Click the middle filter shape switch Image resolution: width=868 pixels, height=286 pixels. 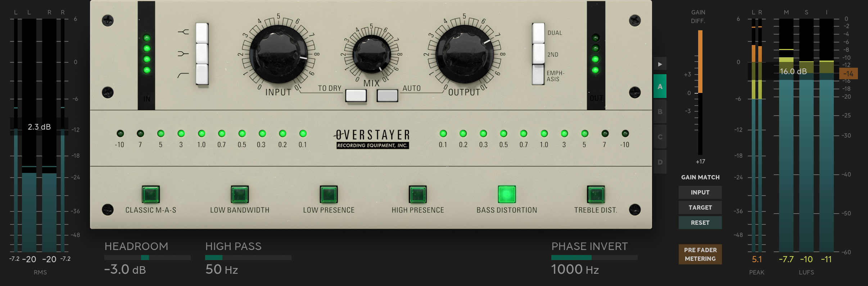[202, 54]
